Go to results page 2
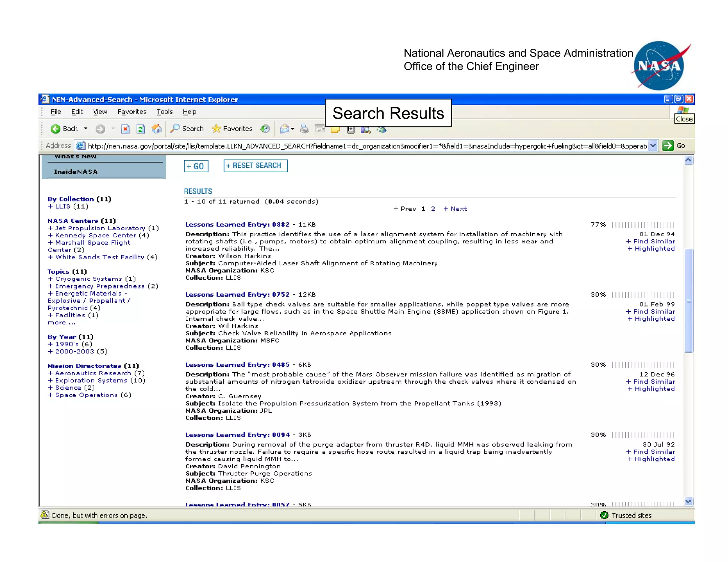The height and width of the screenshot is (562, 728). pyautogui.click(x=433, y=209)
